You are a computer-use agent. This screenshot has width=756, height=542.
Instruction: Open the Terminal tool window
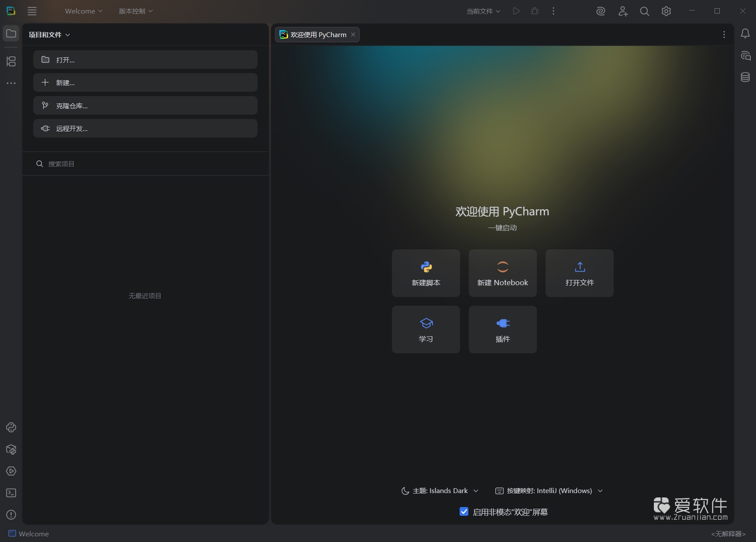11,493
